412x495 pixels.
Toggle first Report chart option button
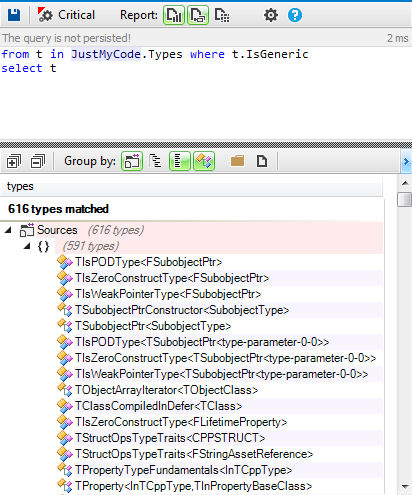click(174, 15)
